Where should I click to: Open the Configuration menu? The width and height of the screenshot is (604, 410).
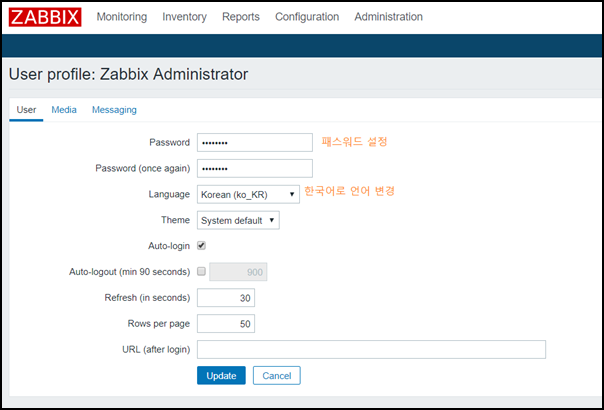(307, 17)
